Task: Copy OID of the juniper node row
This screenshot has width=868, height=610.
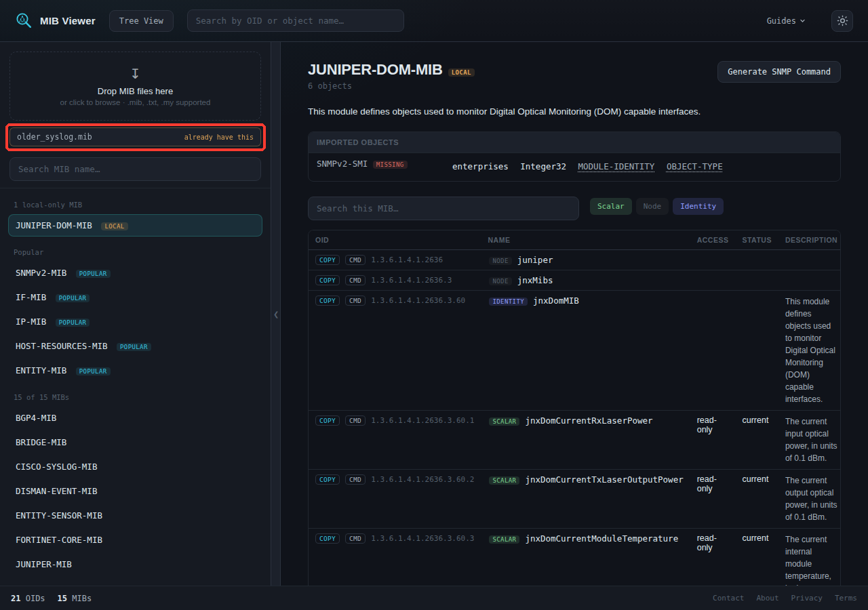Action: (328, 260)
